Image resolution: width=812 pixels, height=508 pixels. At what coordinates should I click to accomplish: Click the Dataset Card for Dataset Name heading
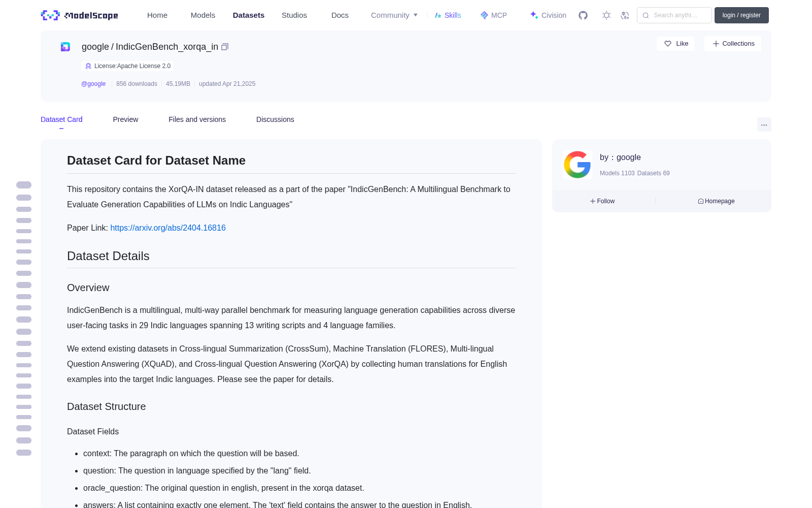(156, 161)
